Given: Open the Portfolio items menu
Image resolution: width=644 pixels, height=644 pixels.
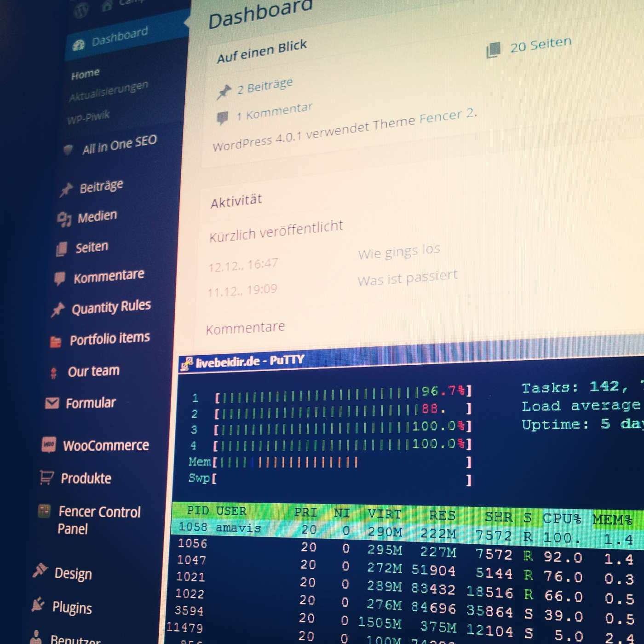Looking at the screenshot, I should [x=109, y=339].
